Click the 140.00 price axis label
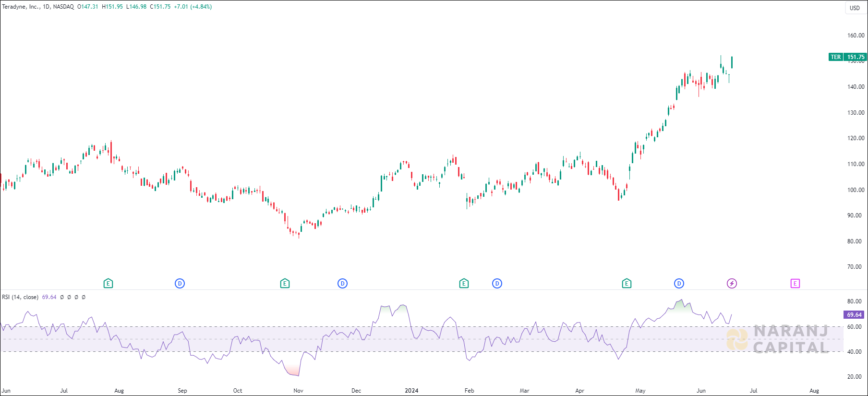 [856, 87]
